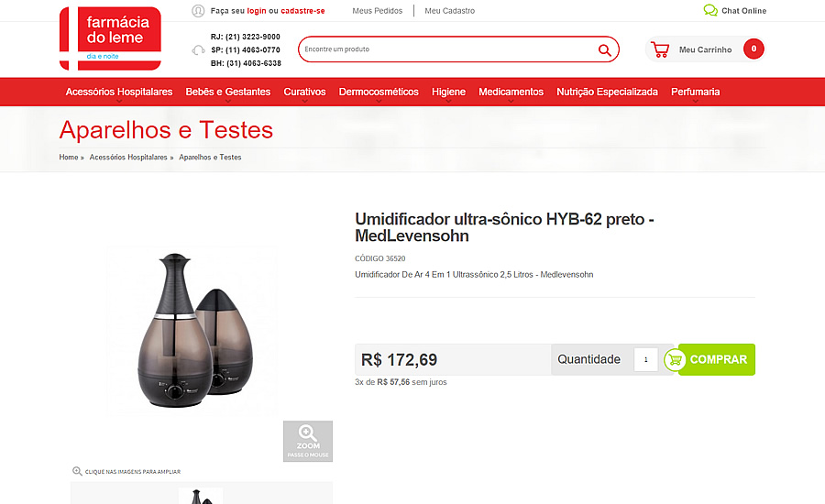Go to Home breadcrumb link
The image size is (825, 504).
pyautogui.click(x=69, y=158)
